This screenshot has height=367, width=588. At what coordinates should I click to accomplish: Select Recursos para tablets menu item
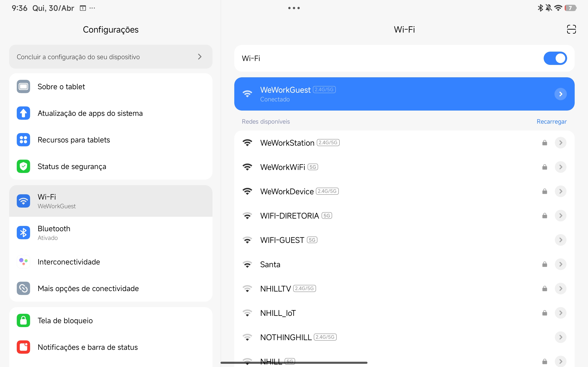(x=111, y=140)
